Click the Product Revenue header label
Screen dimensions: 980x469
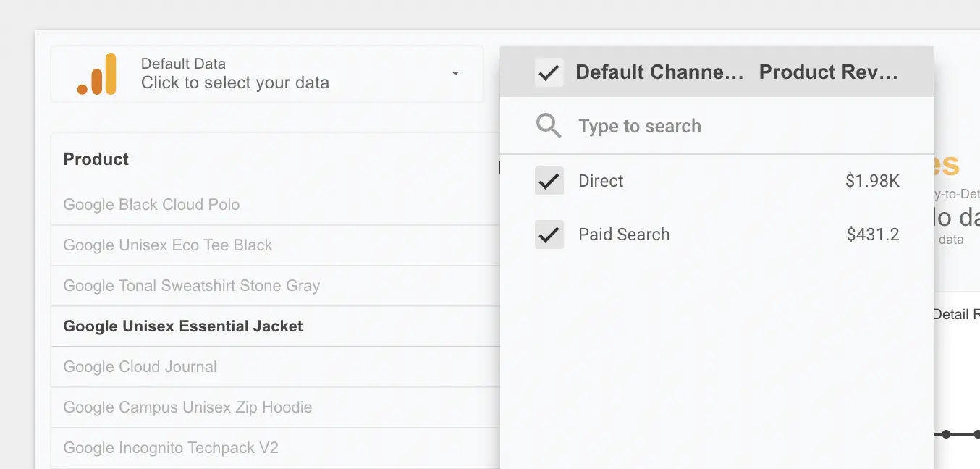pyautogui.click(x=829, y=72)
